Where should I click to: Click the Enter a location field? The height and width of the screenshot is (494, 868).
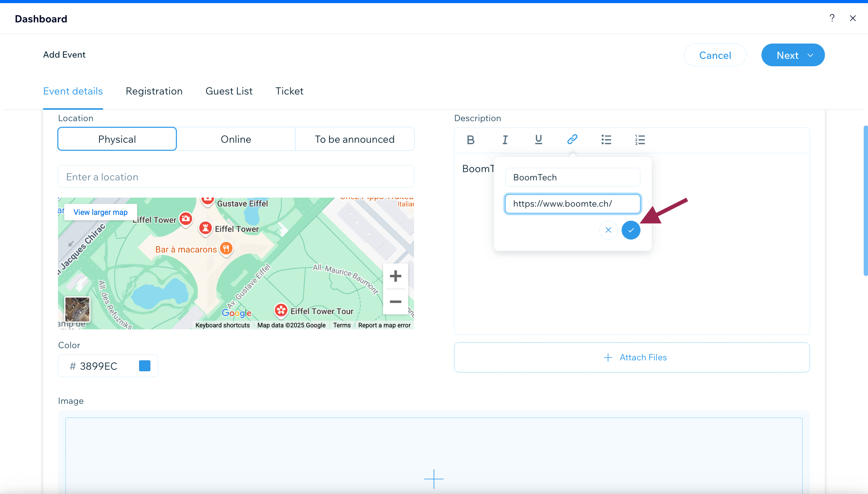[x=236, y=177]
